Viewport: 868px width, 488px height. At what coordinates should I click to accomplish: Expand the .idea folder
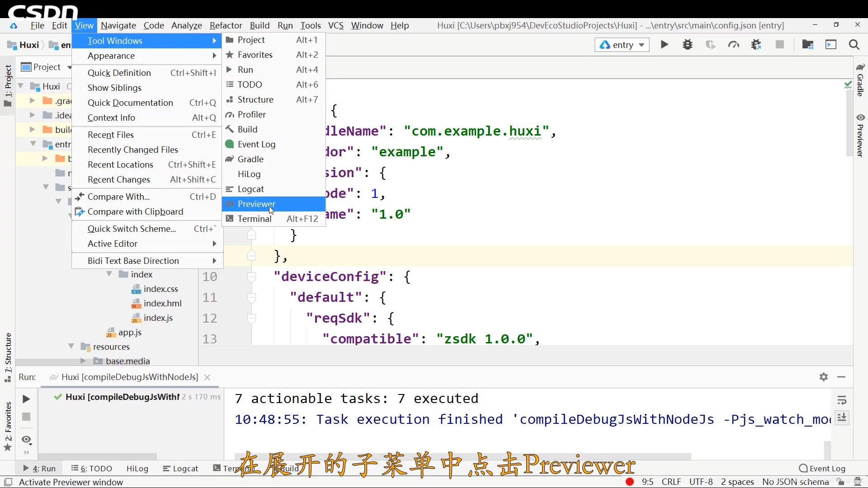click(32, 115)
